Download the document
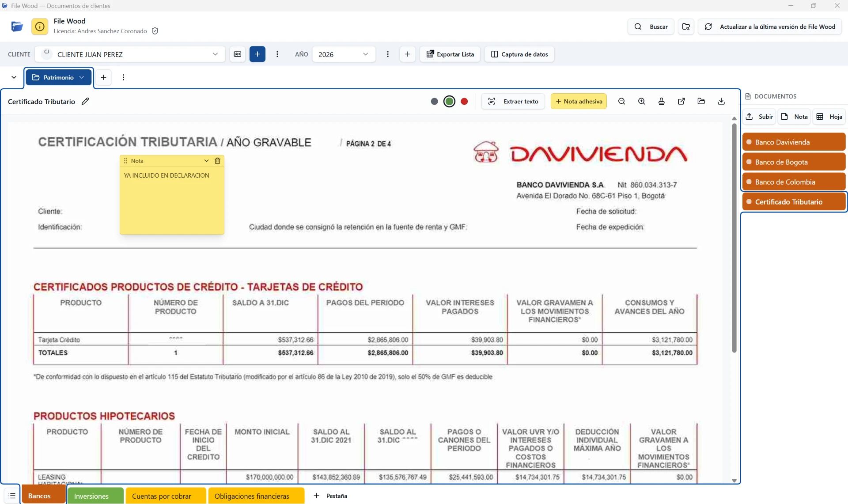The height and width of the screenshot is (504, 848). (x=721, y=101)
